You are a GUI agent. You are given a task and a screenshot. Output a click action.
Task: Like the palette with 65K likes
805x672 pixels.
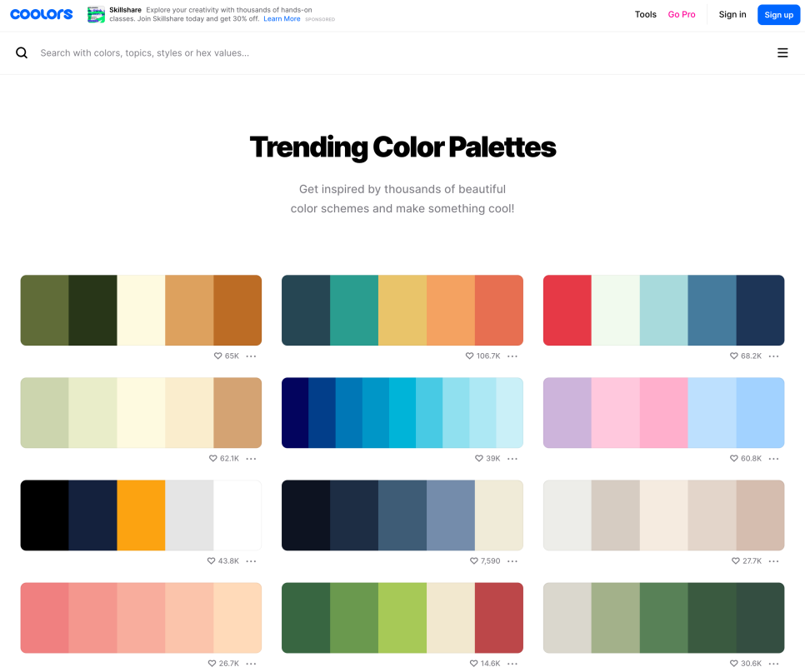tap(217, 356)
